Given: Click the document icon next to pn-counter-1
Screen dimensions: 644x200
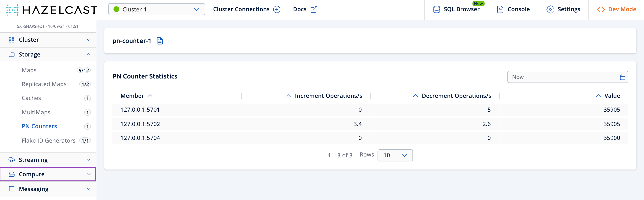Looking at the screenshot, I should (160, 41).
